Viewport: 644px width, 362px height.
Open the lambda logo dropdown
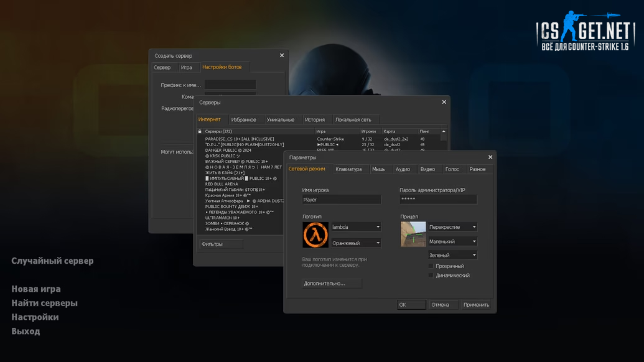coord(355,227)
